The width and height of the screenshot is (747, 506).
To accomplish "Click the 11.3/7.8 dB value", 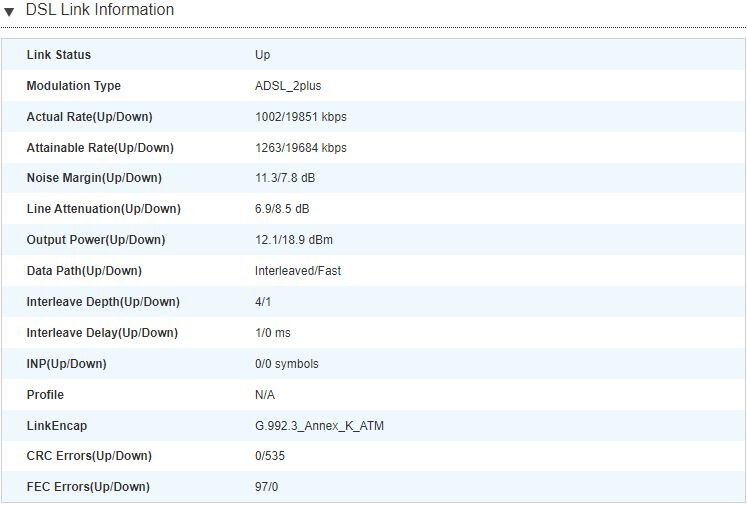I will pyautogui.click(x=285, y=178).
